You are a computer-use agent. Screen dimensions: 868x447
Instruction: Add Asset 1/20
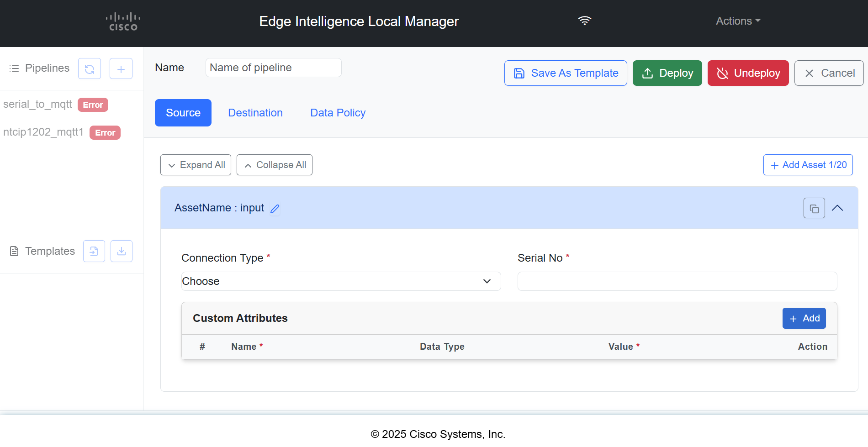(x=808, y=165)
